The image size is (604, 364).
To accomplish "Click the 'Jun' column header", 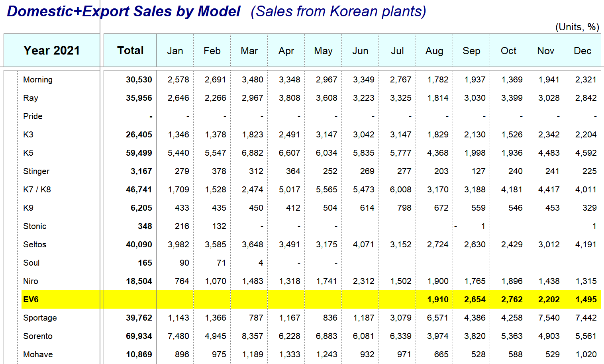I will pos(360,51).
